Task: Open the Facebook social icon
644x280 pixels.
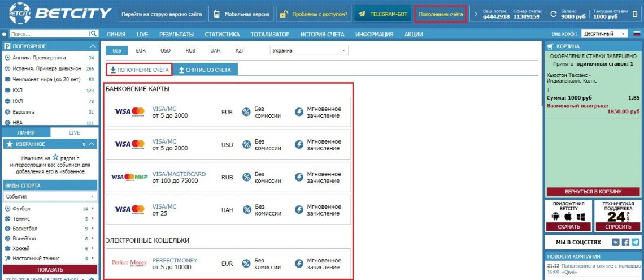Action: tap(625, 242)
